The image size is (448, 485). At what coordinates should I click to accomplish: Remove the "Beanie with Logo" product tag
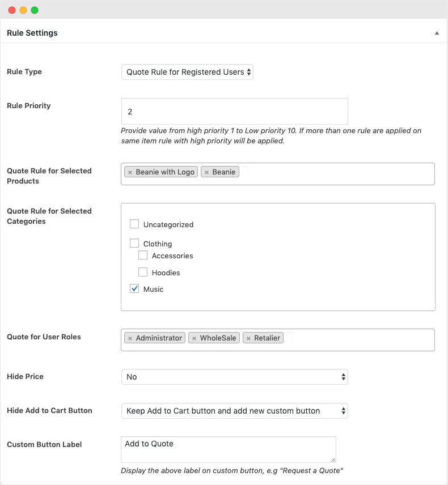coord(130,171)
